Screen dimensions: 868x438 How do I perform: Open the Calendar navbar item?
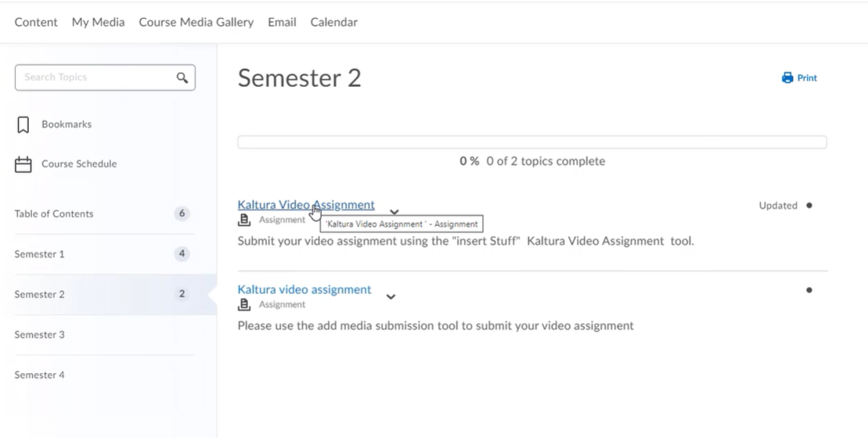point(333,22)
